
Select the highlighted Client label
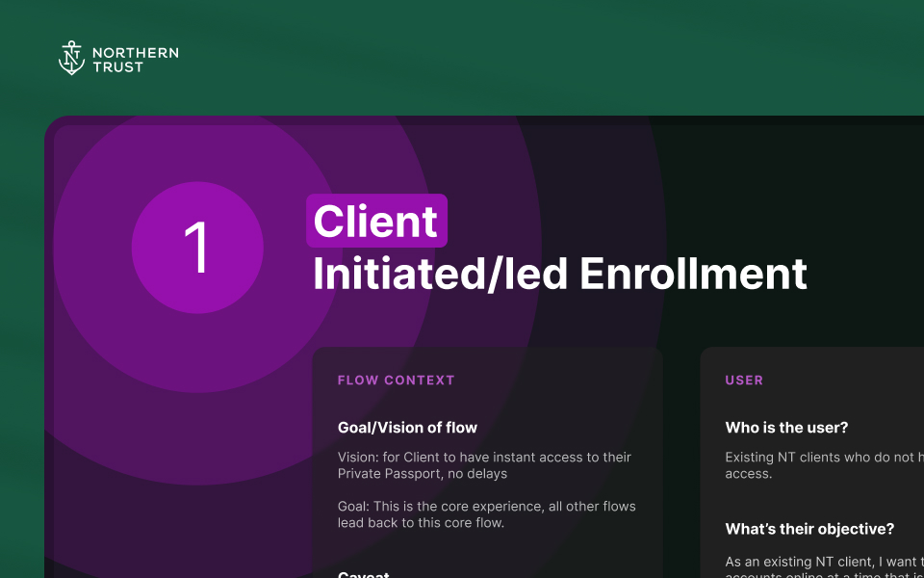376,222
